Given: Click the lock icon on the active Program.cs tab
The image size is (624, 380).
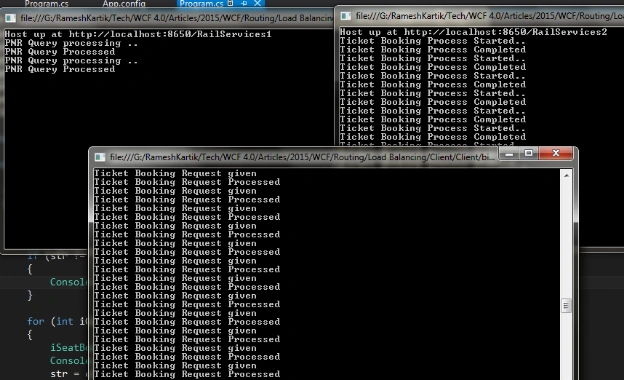Looking at the screenshot, I should click(230, 3).
